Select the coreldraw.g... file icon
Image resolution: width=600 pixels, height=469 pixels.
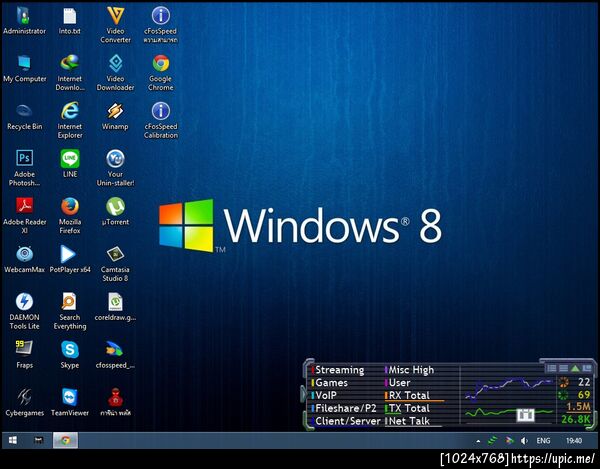[x=115, y=307]
